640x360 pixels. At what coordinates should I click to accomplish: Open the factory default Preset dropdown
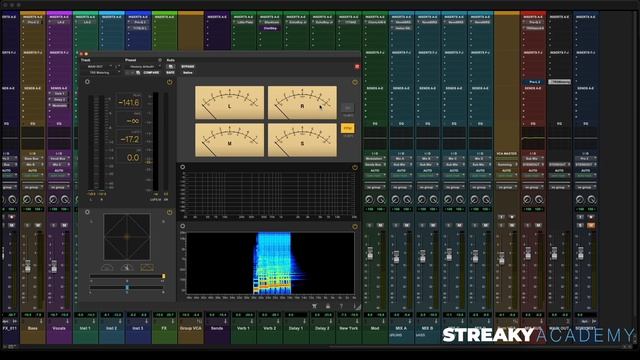pos(143,67)
